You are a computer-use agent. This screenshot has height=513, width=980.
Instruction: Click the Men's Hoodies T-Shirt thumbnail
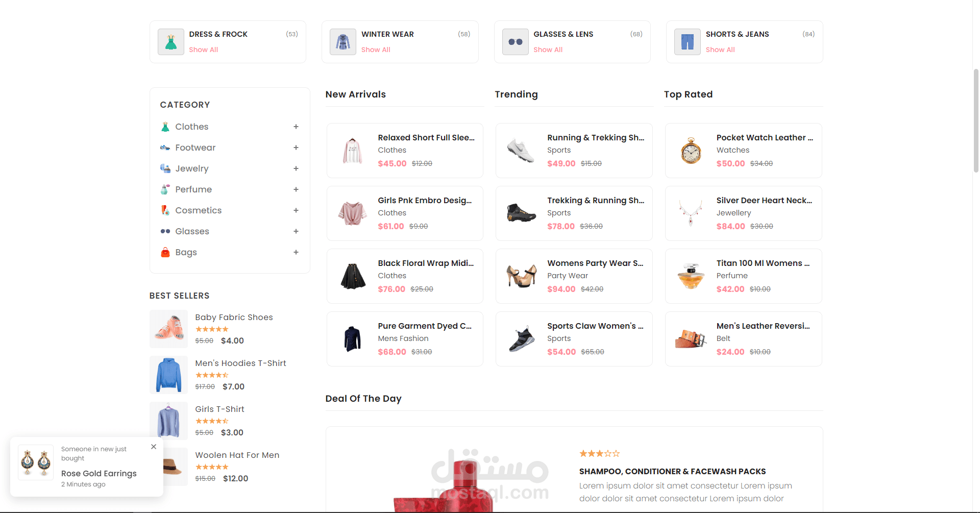pos(169,375)
